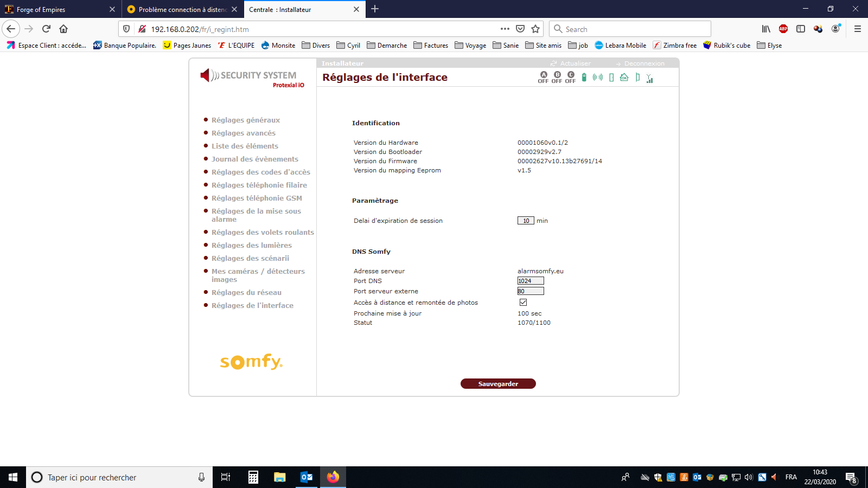The width and height of the screenshot is (868, 488).
Task: Open Réglages du réseau menu entry
Action: pos(246,293)
